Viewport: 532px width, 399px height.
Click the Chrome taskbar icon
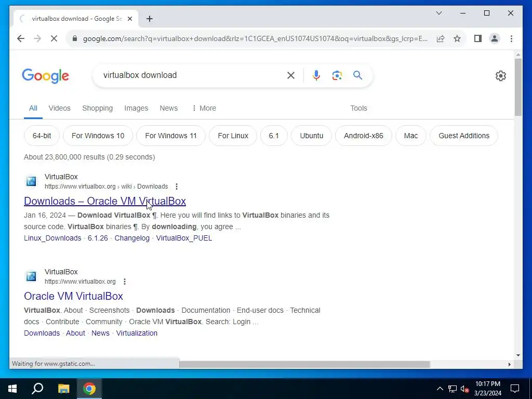89,389
